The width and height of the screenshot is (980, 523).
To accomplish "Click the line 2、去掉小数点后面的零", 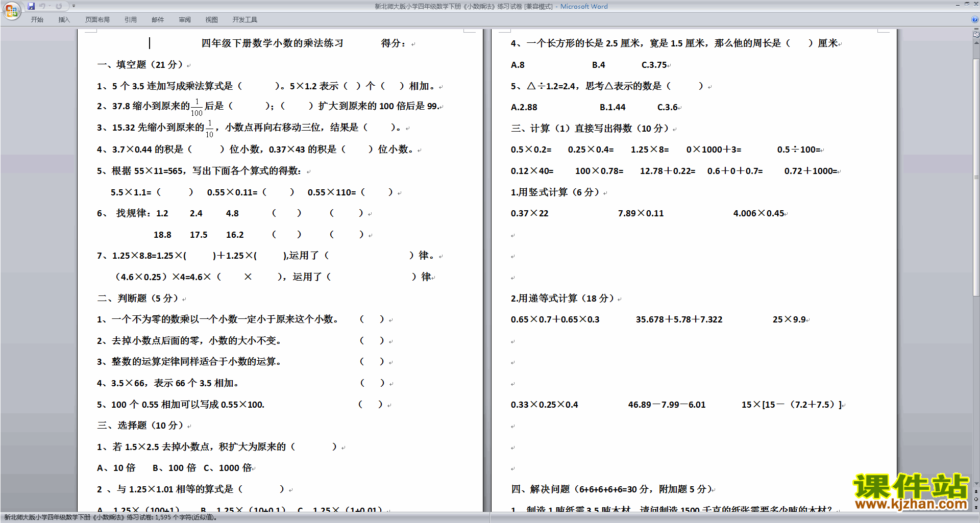I will [x=189, y=341].
